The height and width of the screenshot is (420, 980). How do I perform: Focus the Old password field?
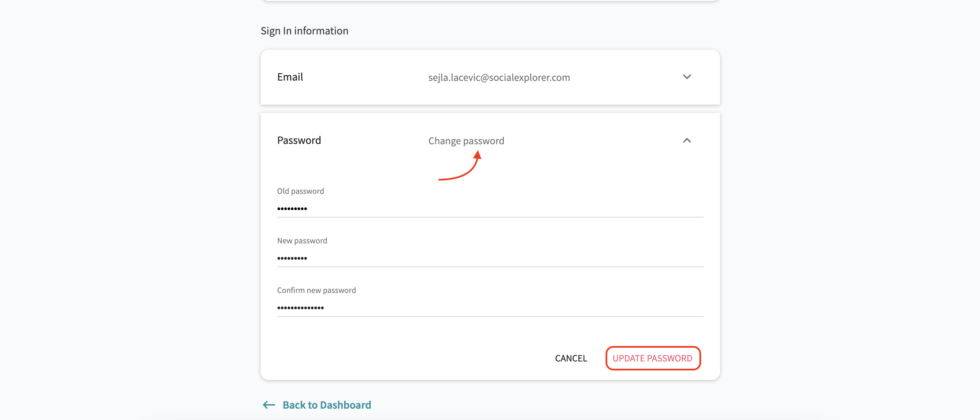pyautogui.click(x=490, y=208)
